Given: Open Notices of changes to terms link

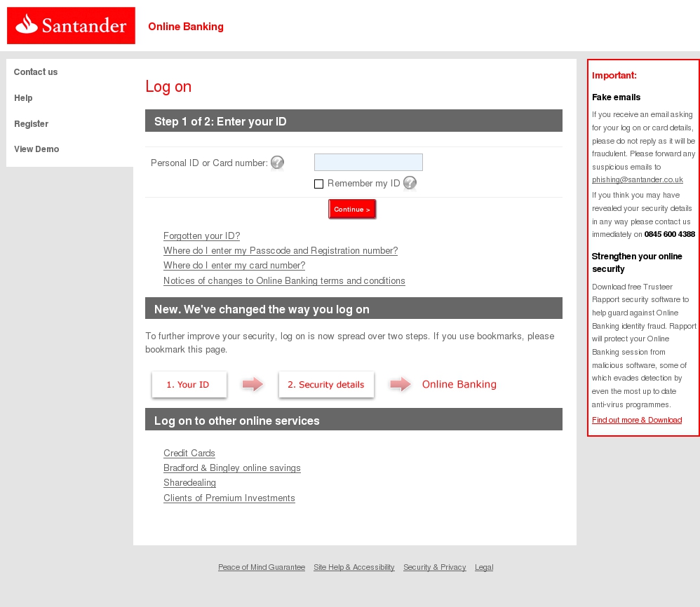Looking at the screenshot, I should (284, 280).
